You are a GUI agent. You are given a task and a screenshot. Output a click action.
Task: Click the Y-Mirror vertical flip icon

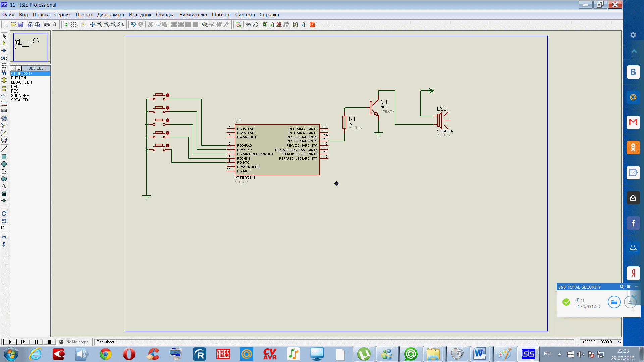click(4, 244)
